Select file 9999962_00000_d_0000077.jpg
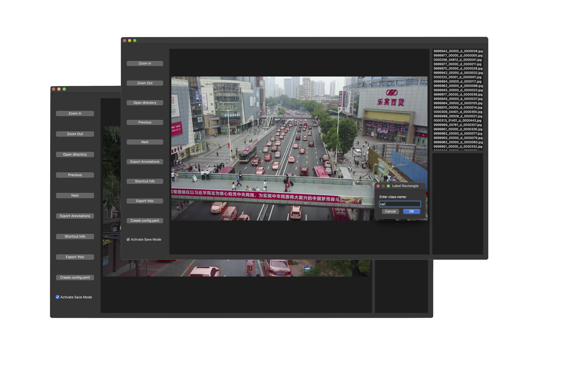This screenshot has height=382, width=588. pyautogui.click(x=458, y=134)
